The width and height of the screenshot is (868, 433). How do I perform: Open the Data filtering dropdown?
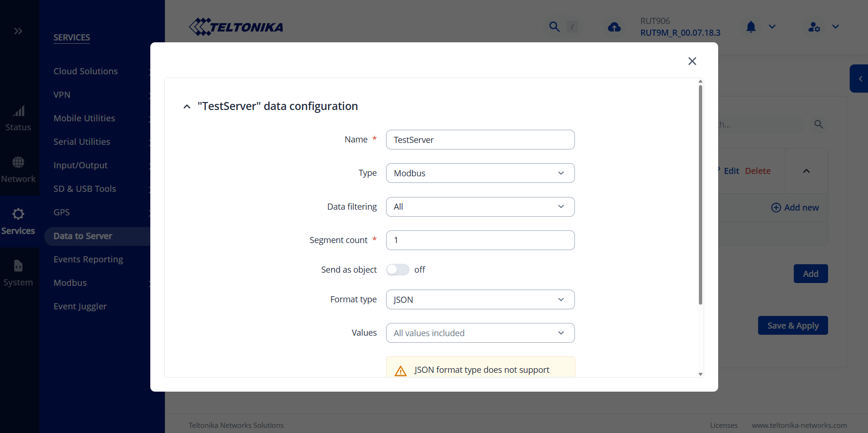click(480, 207)
